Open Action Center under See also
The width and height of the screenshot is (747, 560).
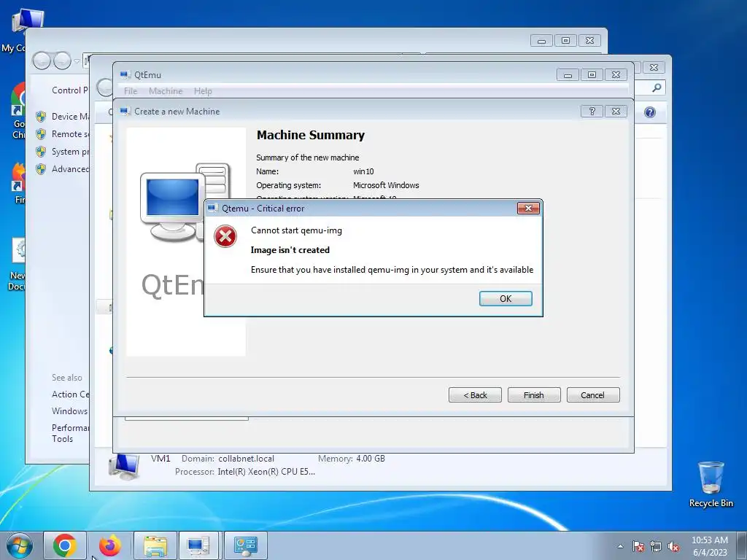pos(70,394)
